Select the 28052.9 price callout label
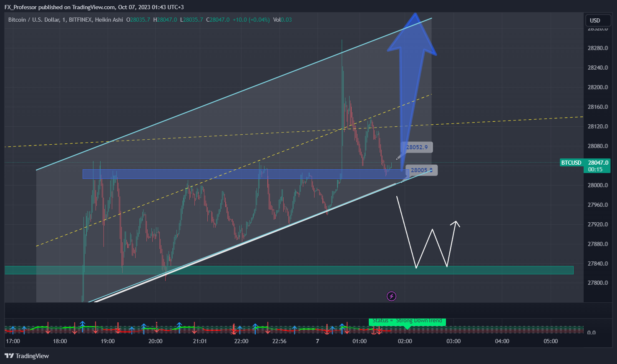Image resolution: width=617 pixels, height=364 pixels. [417, 147]
